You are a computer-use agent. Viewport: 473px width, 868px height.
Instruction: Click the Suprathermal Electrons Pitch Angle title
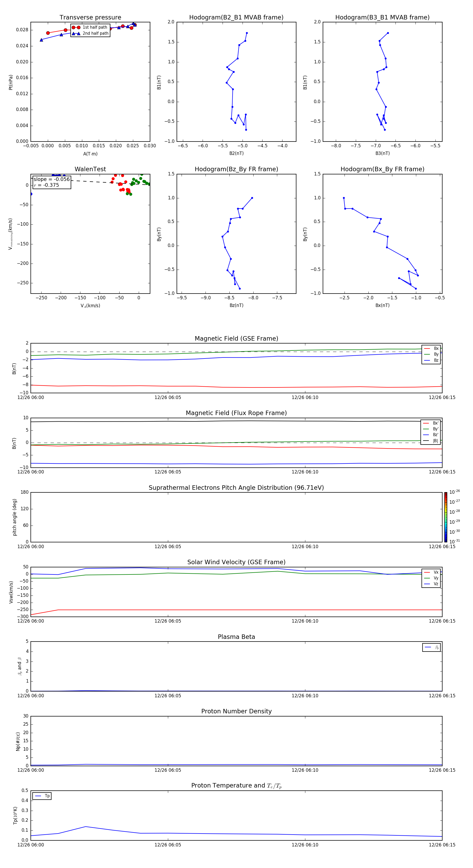click(236, 488)
